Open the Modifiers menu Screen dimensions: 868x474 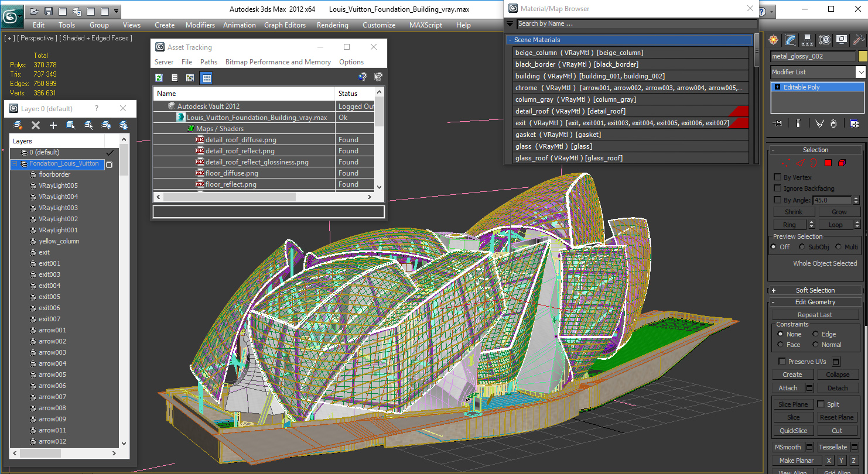[x=200, y=25]
